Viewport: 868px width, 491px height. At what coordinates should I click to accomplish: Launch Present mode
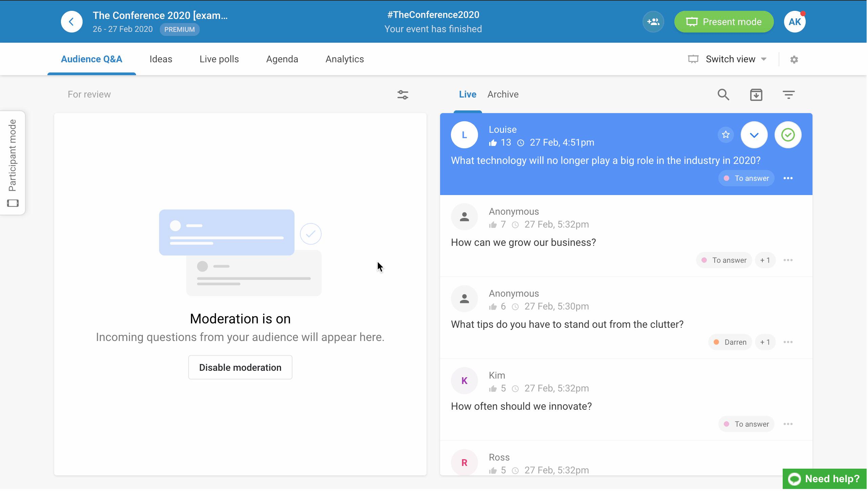(724, 22)
